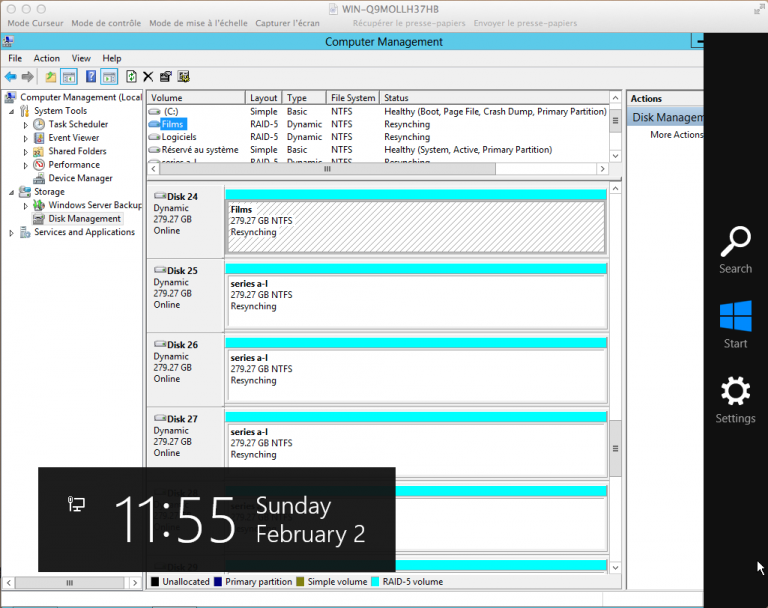
Task: Click Envoyer le presse-papiers
Action: [525, 23]
